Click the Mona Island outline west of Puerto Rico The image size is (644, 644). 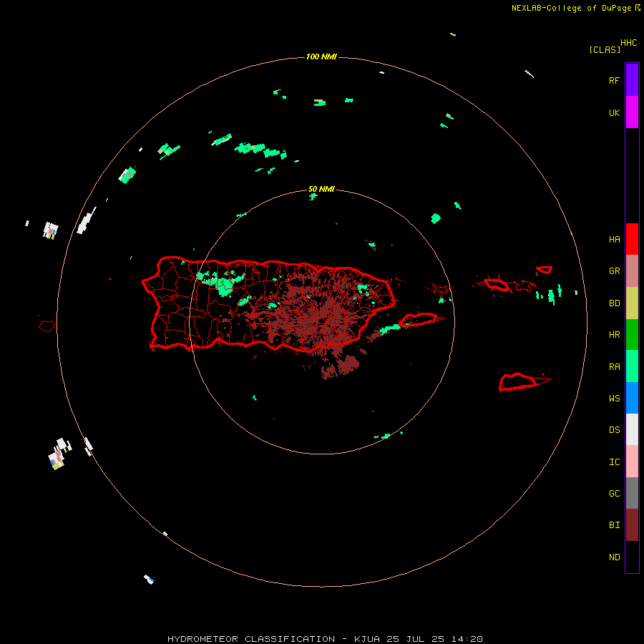(47, 326)
